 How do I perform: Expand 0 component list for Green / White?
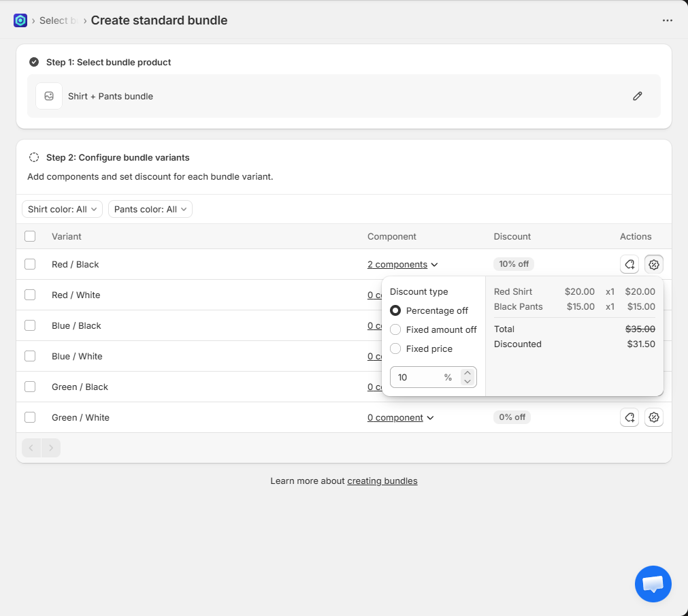(x=400, y=417)
